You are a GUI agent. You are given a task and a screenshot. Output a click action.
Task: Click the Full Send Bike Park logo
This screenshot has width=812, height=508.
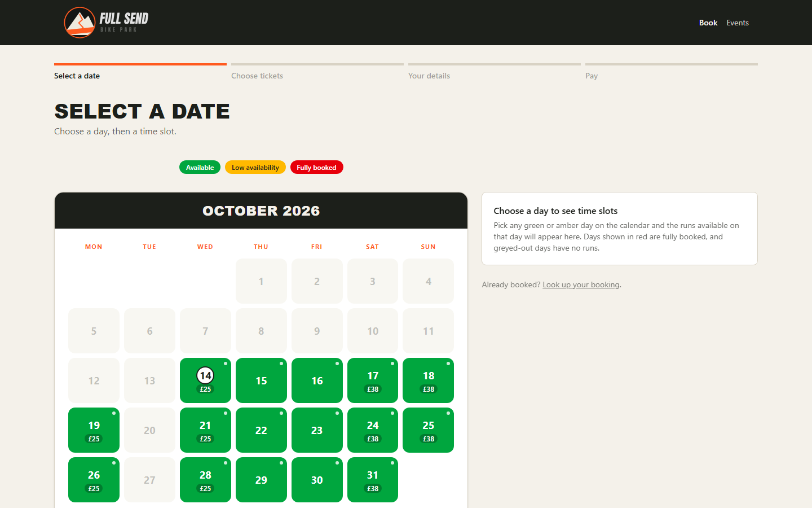(106, 23)
